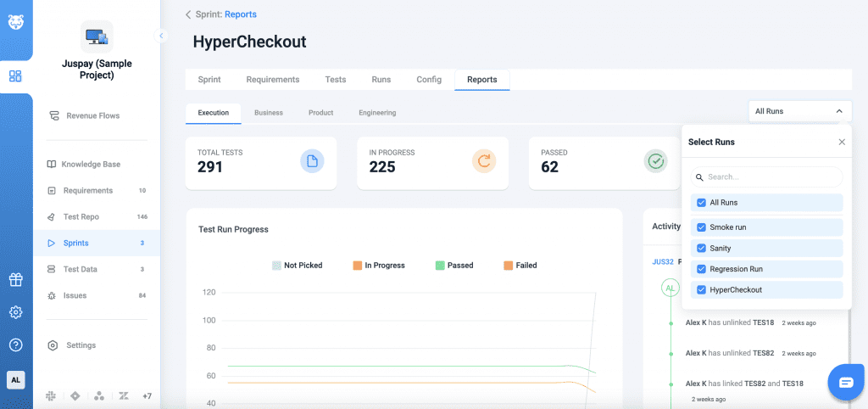868x409 pixels.
Task: Open the gift icon in left rail
Action: 15,280
